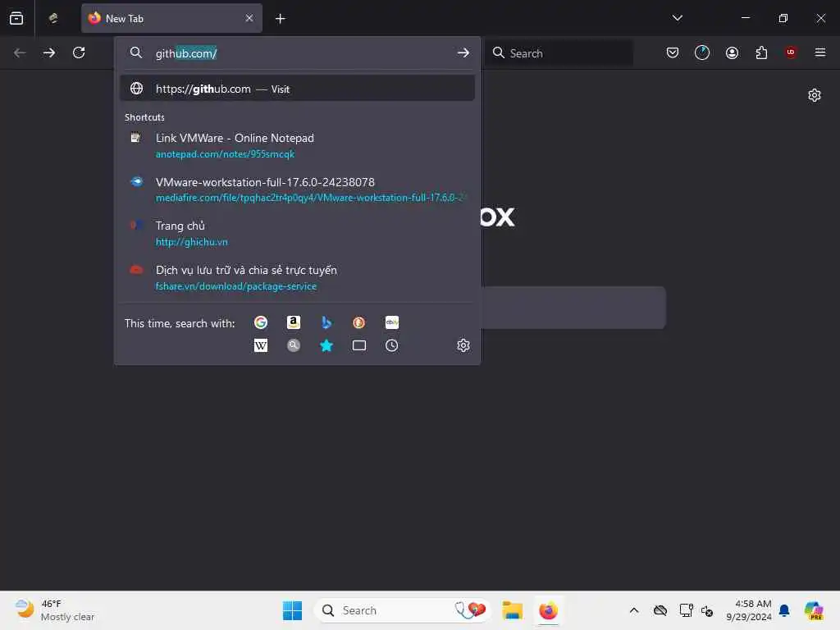Open a new tab with the plus button
This screenshot has height=630, width=840.
(281, 19)
